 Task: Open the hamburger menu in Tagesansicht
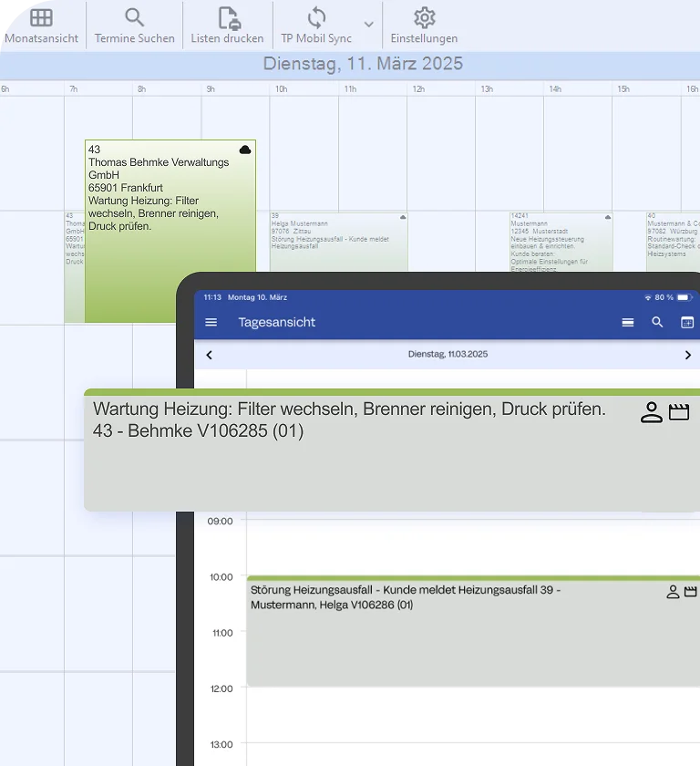tap(211, 323)
